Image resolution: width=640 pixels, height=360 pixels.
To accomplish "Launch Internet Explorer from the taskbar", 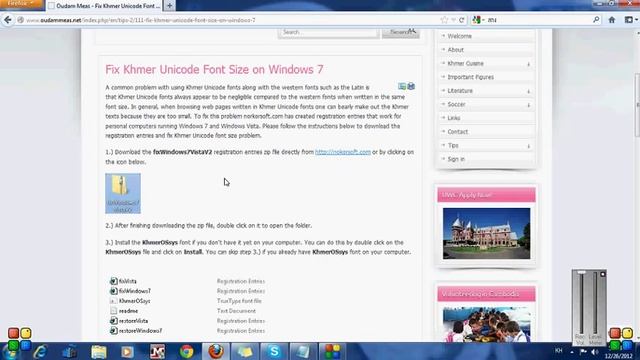I will 40,351.
